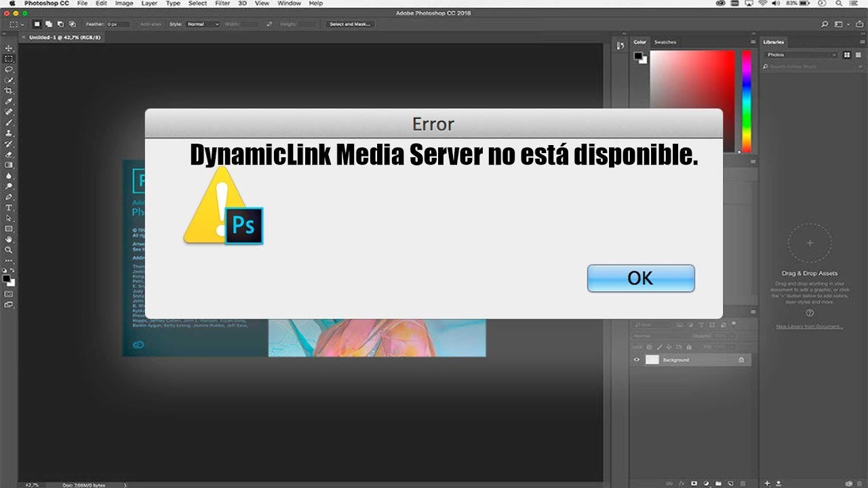Open the Apple menu

[x=12, y=3]
